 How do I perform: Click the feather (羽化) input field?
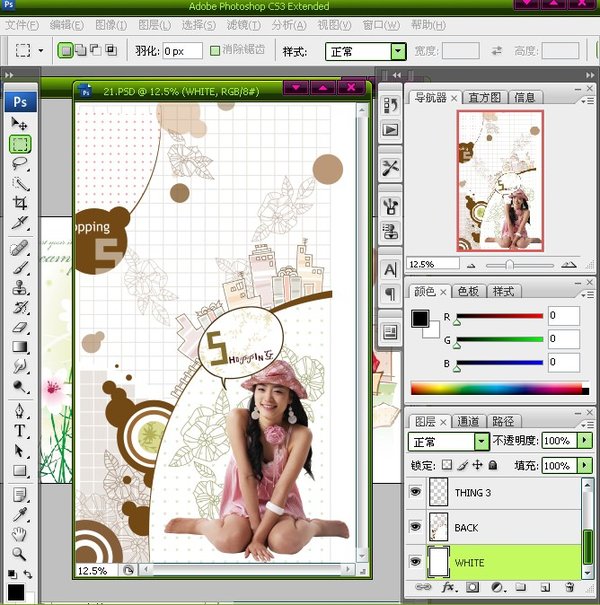(x=182, y=51)
